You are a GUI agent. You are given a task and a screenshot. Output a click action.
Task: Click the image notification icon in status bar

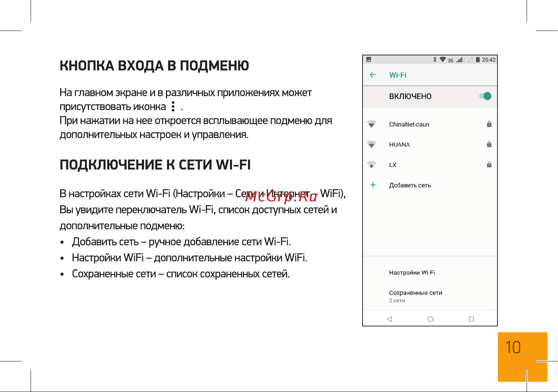[x=369, y=59]
